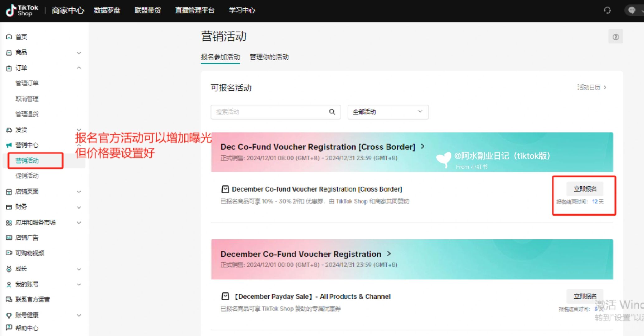The width and height of the screenshot is (644, 336).
Task: Click 立即报名 for December Payday Sale
Action: (x=585, y=296)
